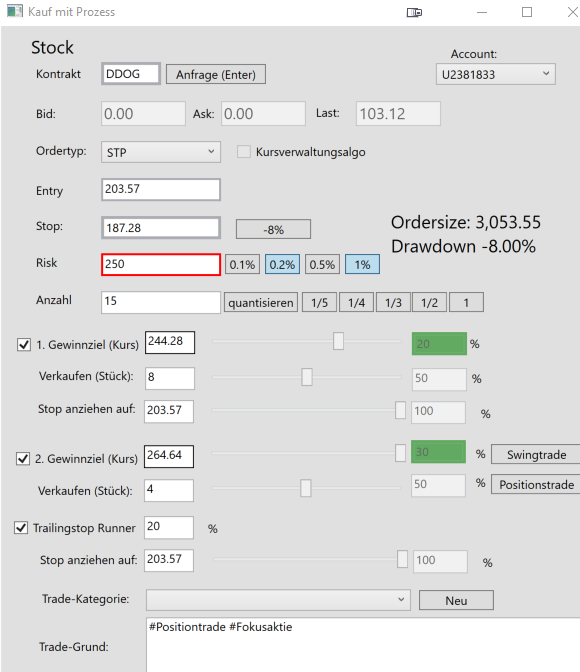Expand the Ordertyp STP dropdown
Image resolution: width=580 pixels, height=672 pixels.
pos(161,152)
